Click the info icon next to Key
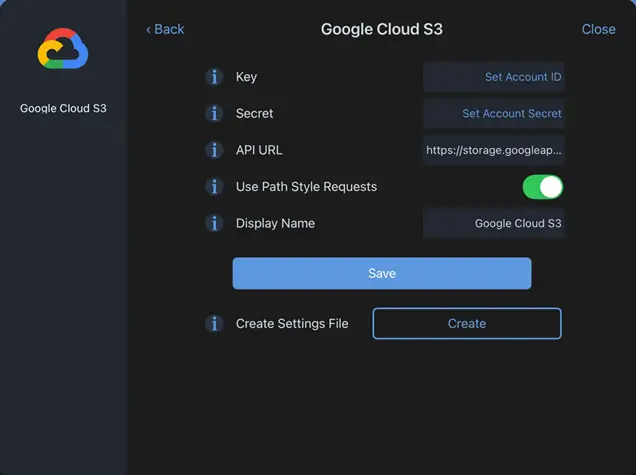This screenshot has width=636, height=475. [213, 77]
